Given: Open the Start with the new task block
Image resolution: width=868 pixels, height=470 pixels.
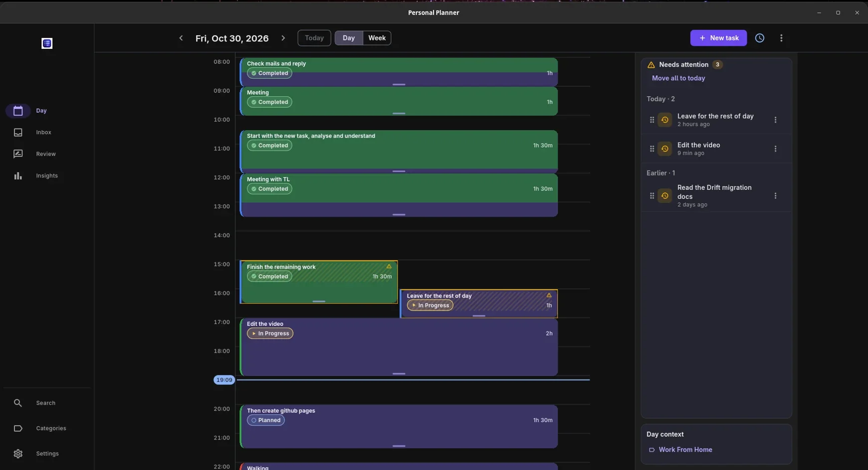Looking at the screenshot, I should [399, 152].
